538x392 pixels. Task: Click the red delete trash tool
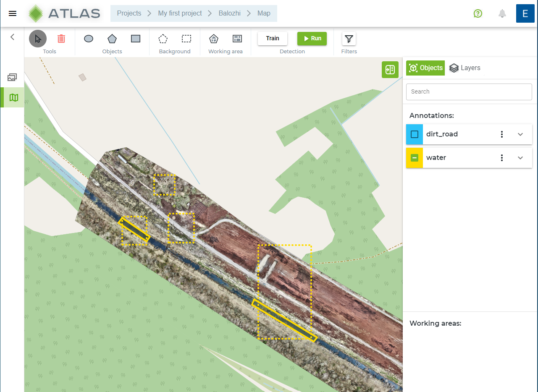tap(61, 39)
